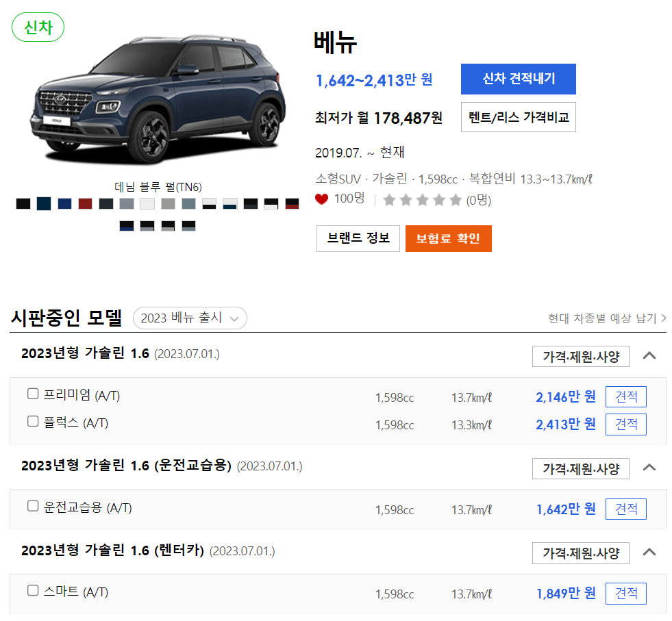Screen dimensions: 672x621
Task: Pick the white and navy two-tone swatch
Action: (x=229, y=204)
